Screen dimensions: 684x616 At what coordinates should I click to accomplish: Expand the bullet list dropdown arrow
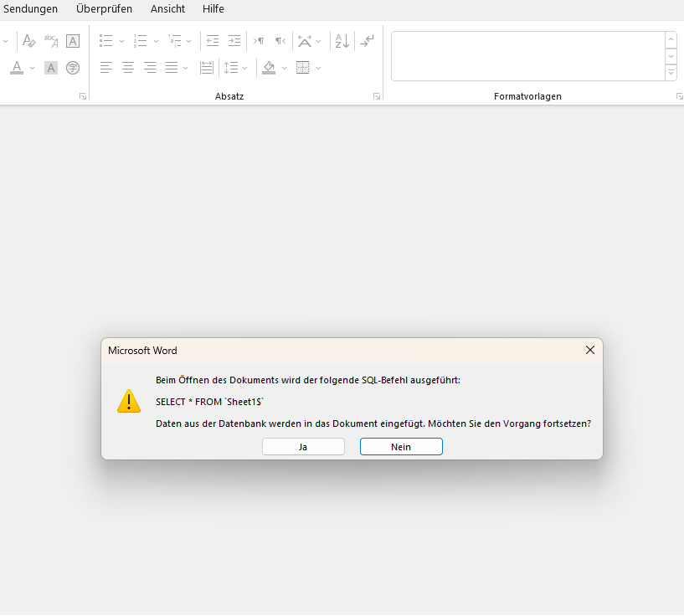(121, 41)
